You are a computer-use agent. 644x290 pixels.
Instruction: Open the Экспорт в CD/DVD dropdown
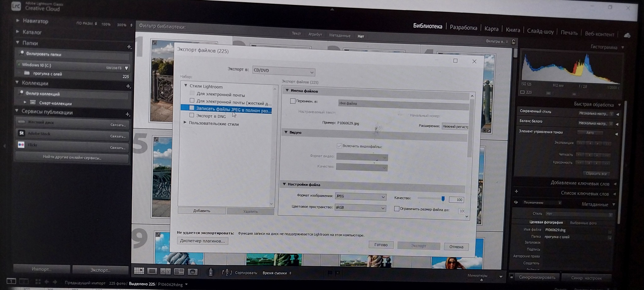pos(283,71)
